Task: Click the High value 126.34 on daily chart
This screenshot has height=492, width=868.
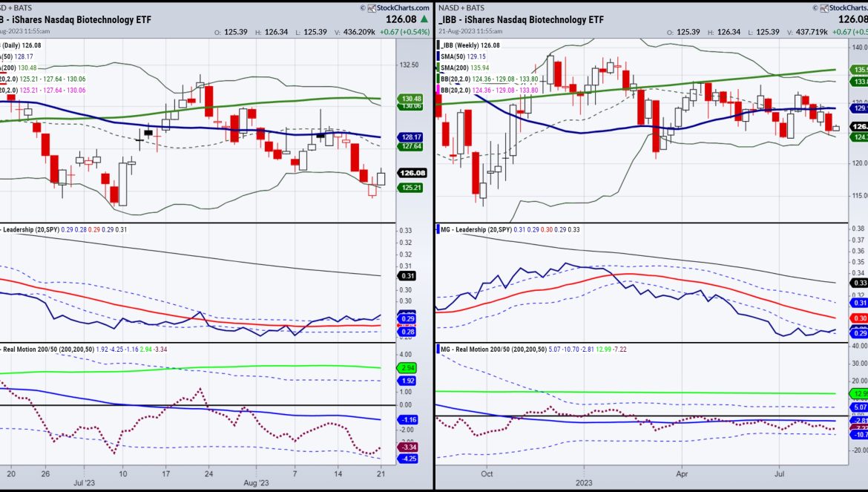Action: (276, 32)
